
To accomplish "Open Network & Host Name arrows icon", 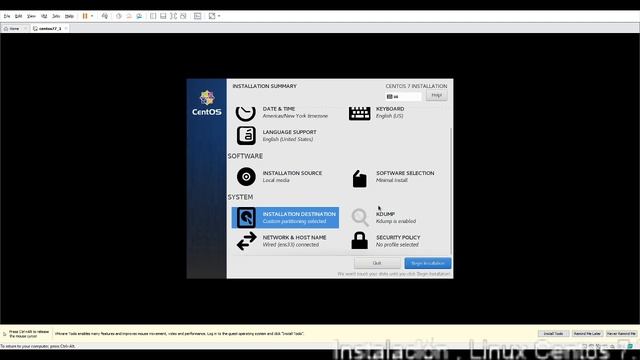I will pyautogui.click(x=247, y=241).
